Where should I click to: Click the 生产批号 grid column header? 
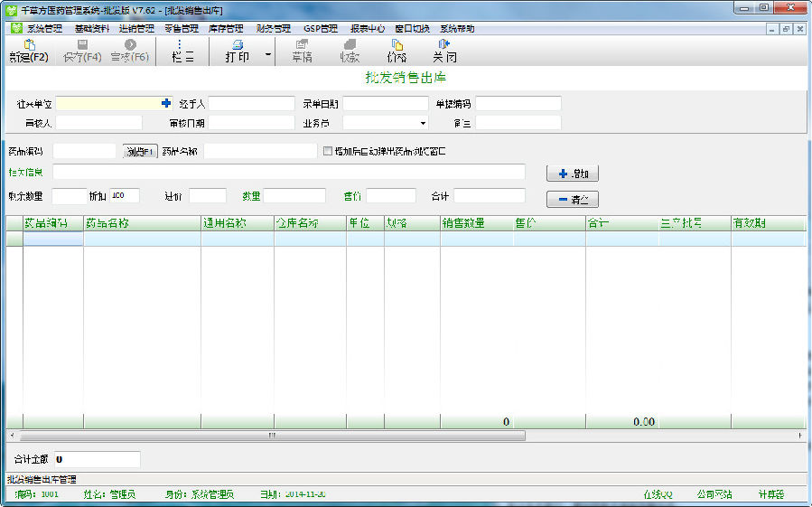(695, 223)
